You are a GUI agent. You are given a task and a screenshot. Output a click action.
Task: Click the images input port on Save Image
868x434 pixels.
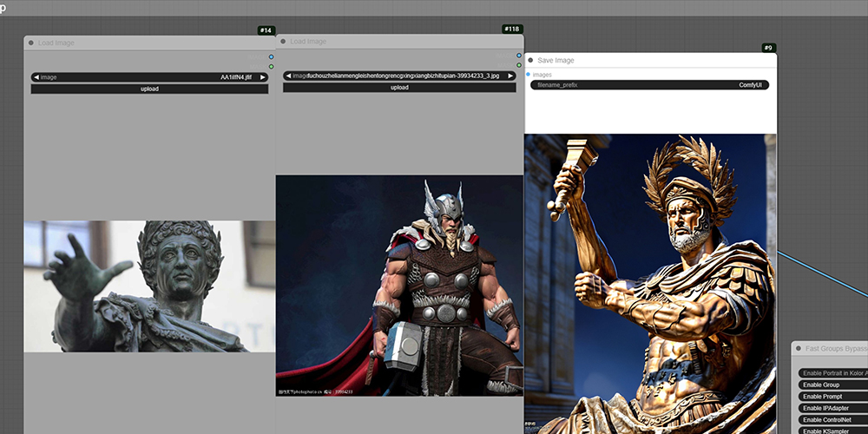(x=528, y=74)
